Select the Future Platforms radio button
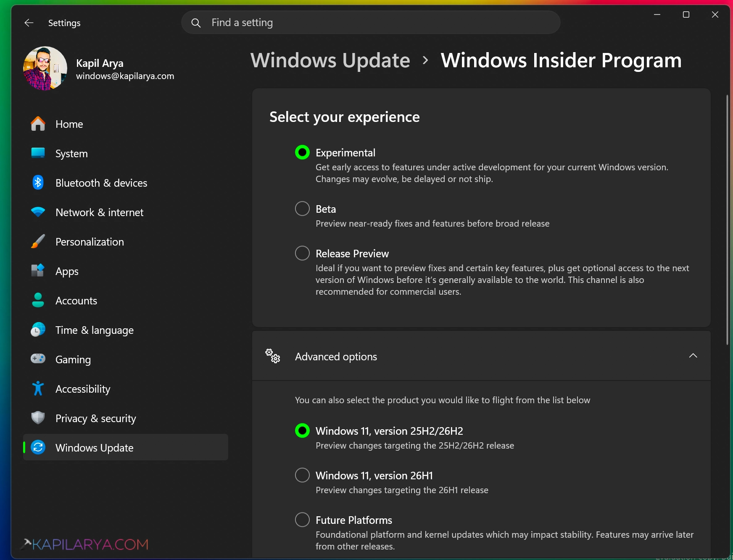Screen dimensions: 733x560 302,520
